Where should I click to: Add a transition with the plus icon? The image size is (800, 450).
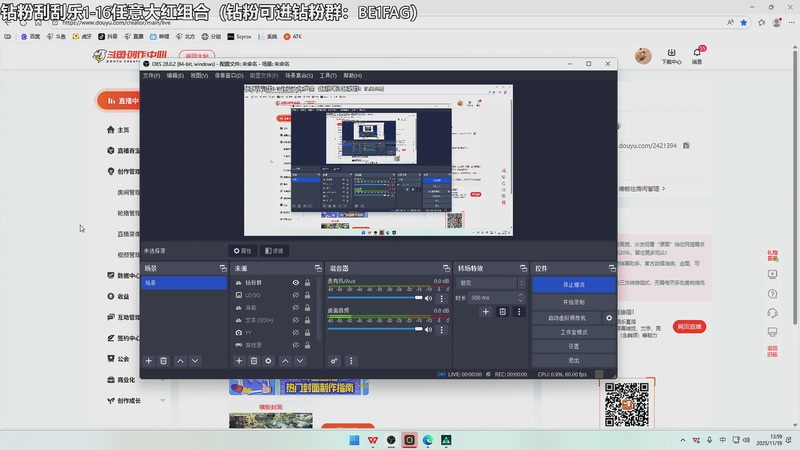tap(486, 312)
